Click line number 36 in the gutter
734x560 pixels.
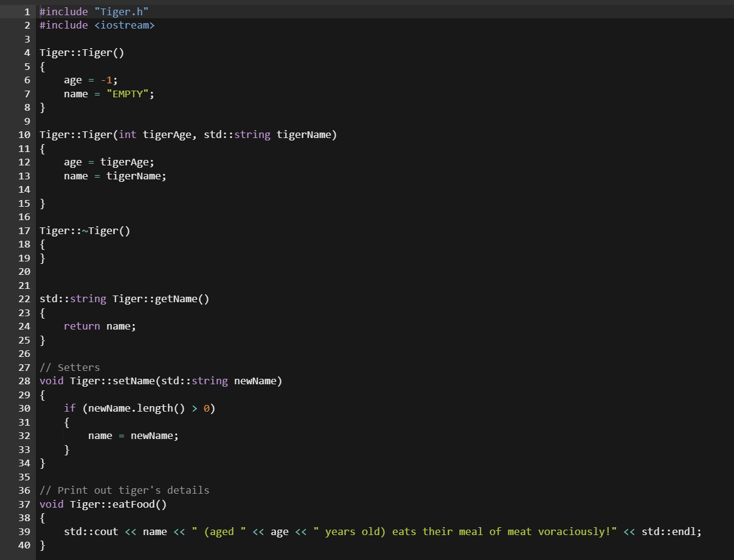(x=24, y=490)
